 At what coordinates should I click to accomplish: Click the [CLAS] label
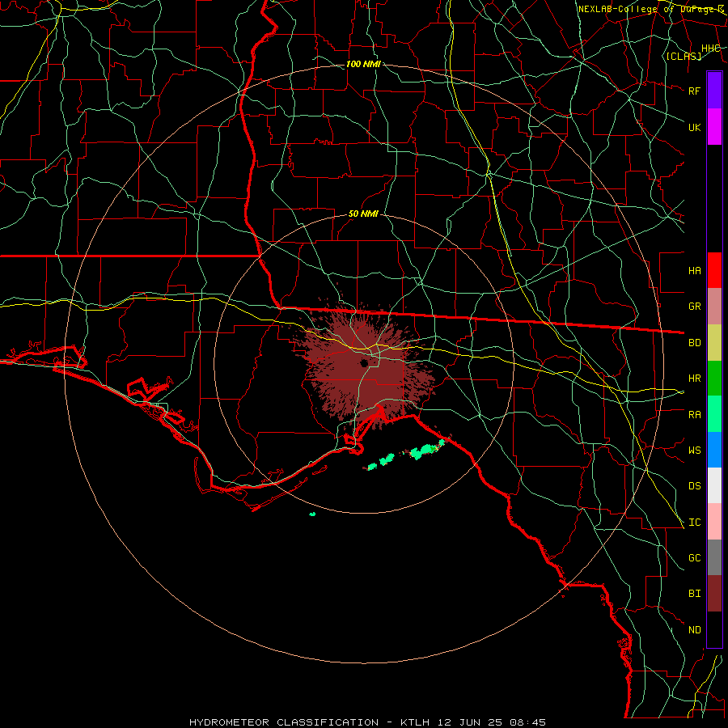684,56
